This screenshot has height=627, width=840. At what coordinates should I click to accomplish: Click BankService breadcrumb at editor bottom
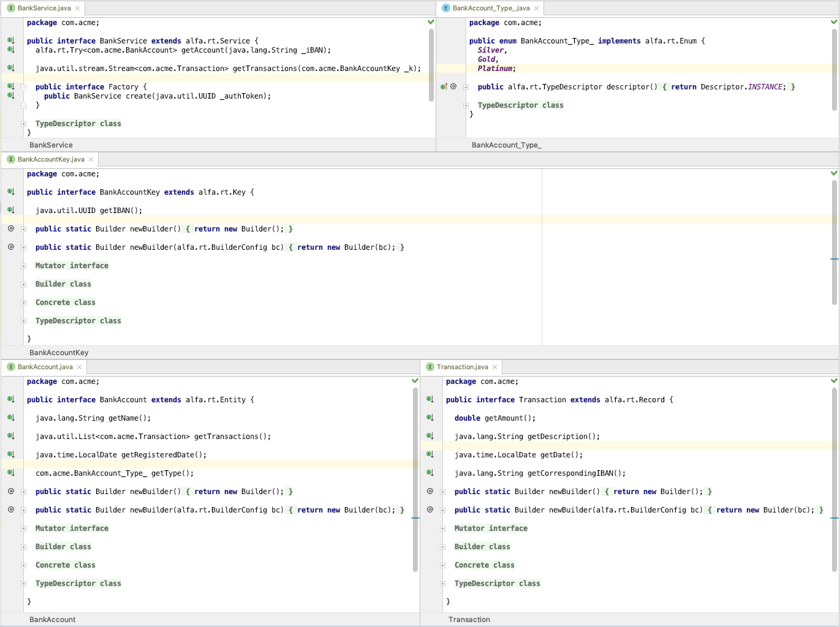point(51,145)
